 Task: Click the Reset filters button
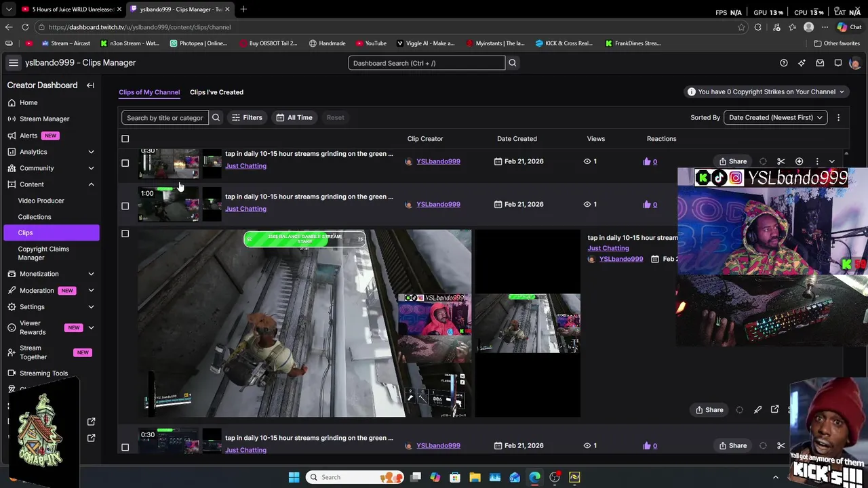pos(335,118)
